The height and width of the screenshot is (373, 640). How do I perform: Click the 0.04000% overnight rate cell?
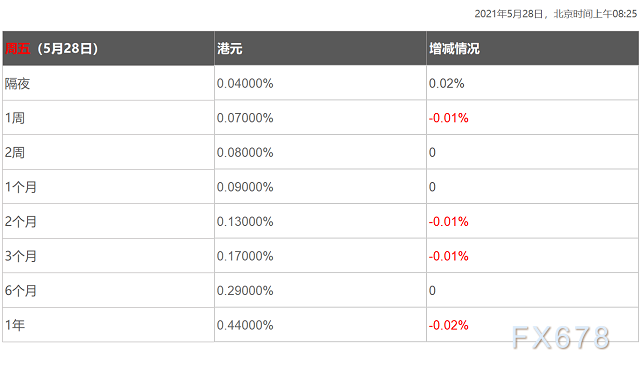point(245,84)
